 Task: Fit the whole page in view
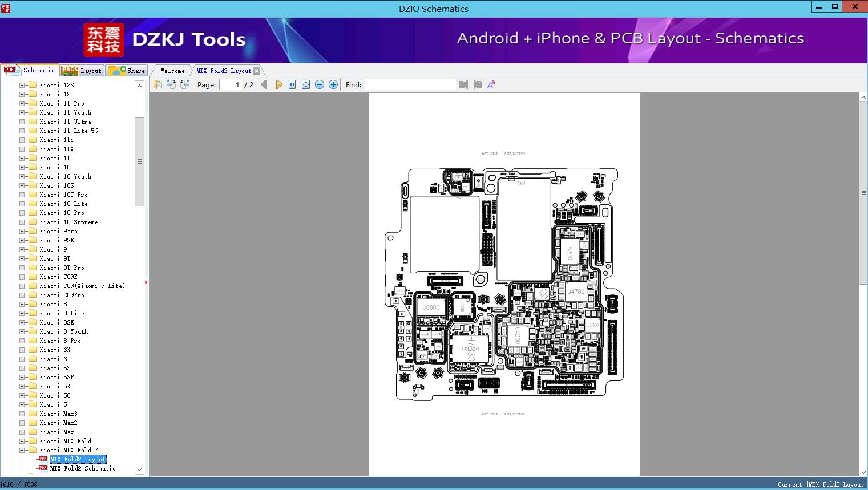306,84
